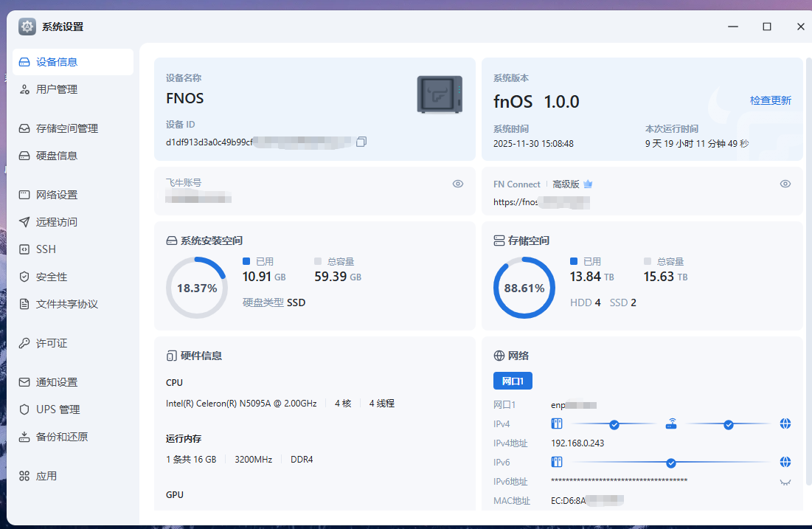Screen dimensions: 812x529
Task: Show the full FN Connect address via its eye icon
Action: tap(785, 184)
